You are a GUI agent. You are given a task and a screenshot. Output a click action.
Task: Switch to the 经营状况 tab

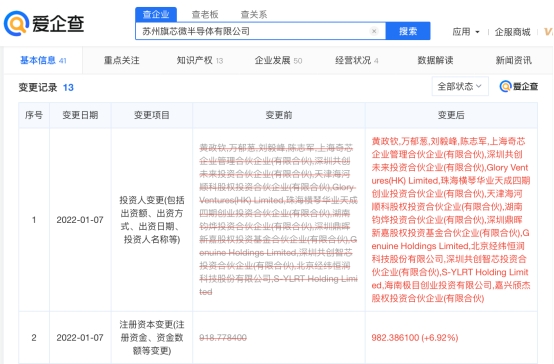coord(357,60)
